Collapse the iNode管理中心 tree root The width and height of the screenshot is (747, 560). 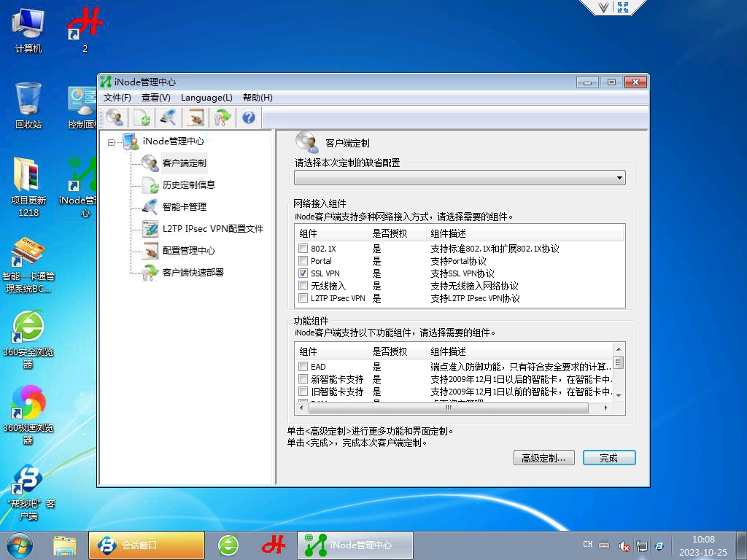point(111,142)
